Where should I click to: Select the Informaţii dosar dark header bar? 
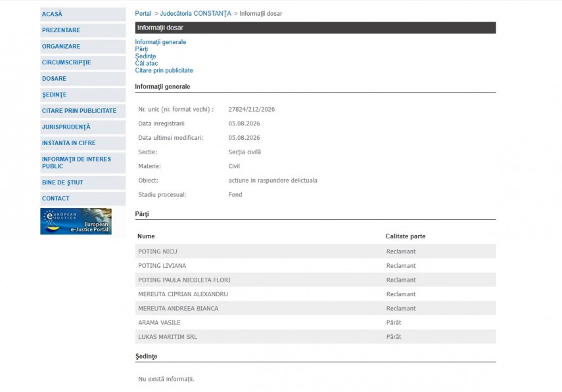pyautogui.click(x=316, y=28)
